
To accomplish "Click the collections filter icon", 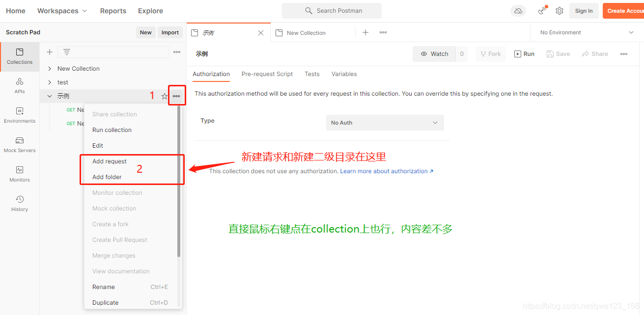I will click(67, 52).
